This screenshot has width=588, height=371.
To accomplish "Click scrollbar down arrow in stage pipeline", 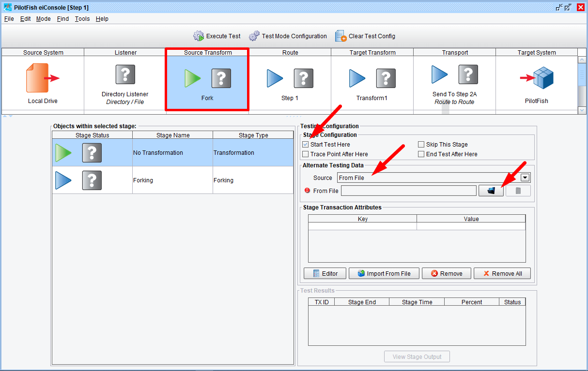I will [x=582, y=110].
